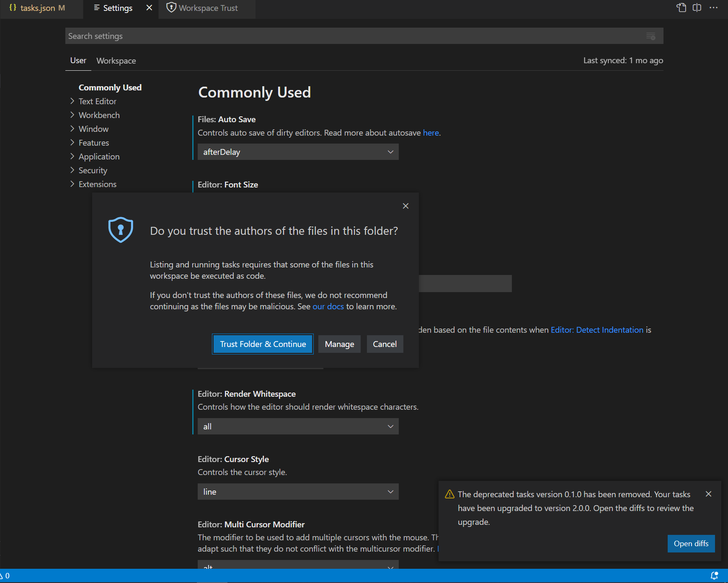This screenshot has width=728, height=583.
Task: Click the Split Editor icon
Action: click(x=697, y=8)
